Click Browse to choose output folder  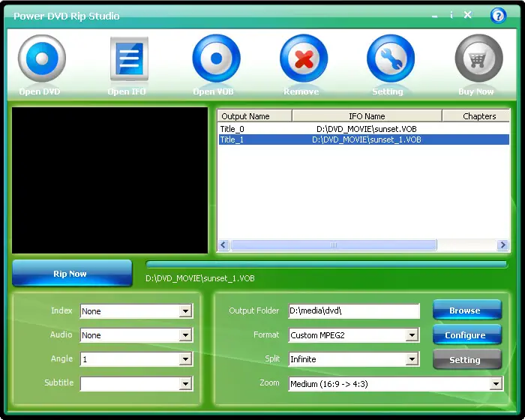(467, 310)
